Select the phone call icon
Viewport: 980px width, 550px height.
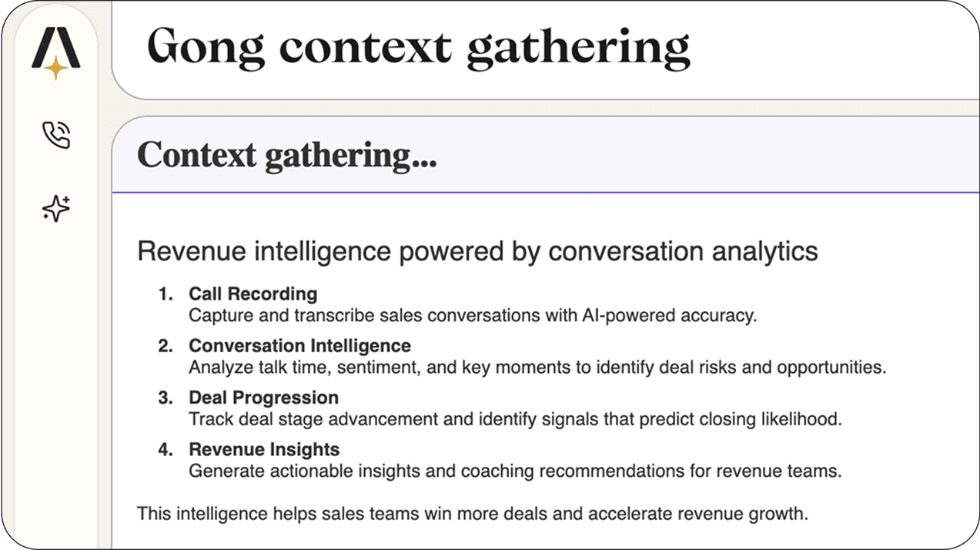click(55, 134)
